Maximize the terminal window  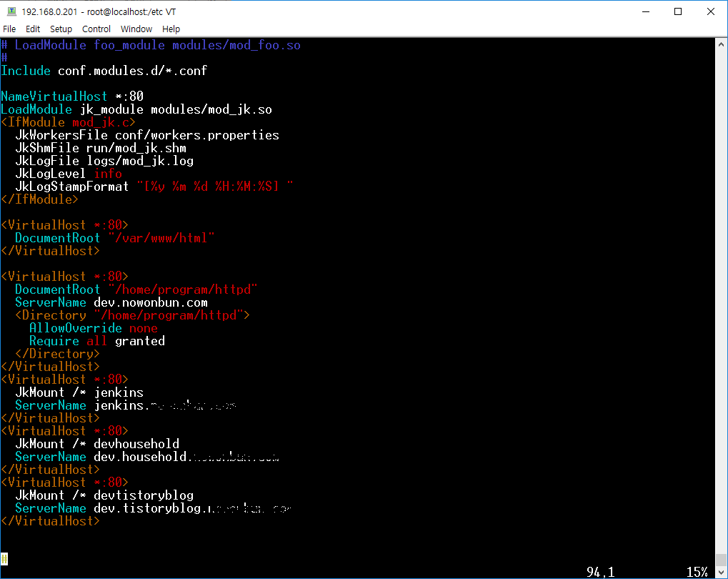coord(678,11)
